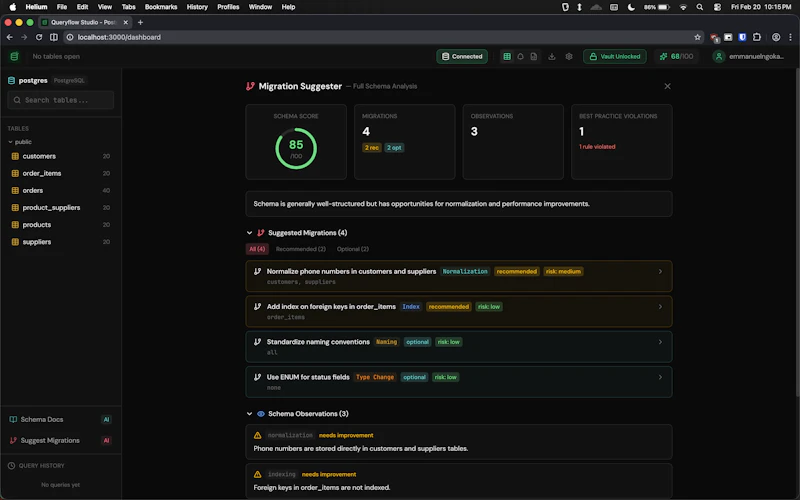
Task: Open the Profiles menu
Action: coord(228,7)
